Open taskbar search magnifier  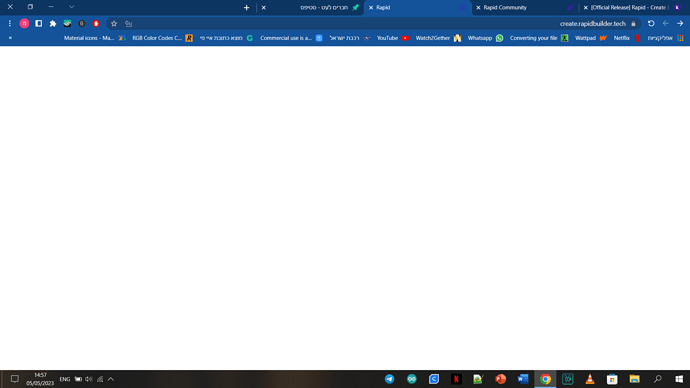(657, 379)
